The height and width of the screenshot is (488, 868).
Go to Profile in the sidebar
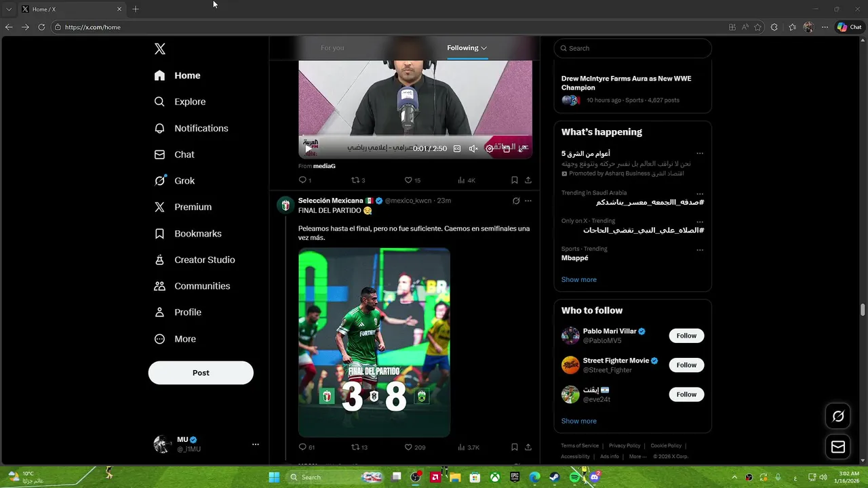coord(178,312)
